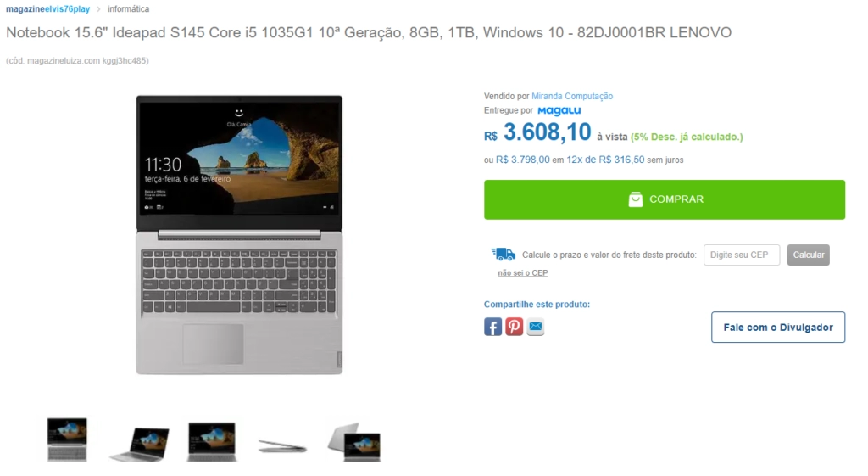Click the Magalu logo
The height and width of the screenshot is (476, 868).
[559, 111]
